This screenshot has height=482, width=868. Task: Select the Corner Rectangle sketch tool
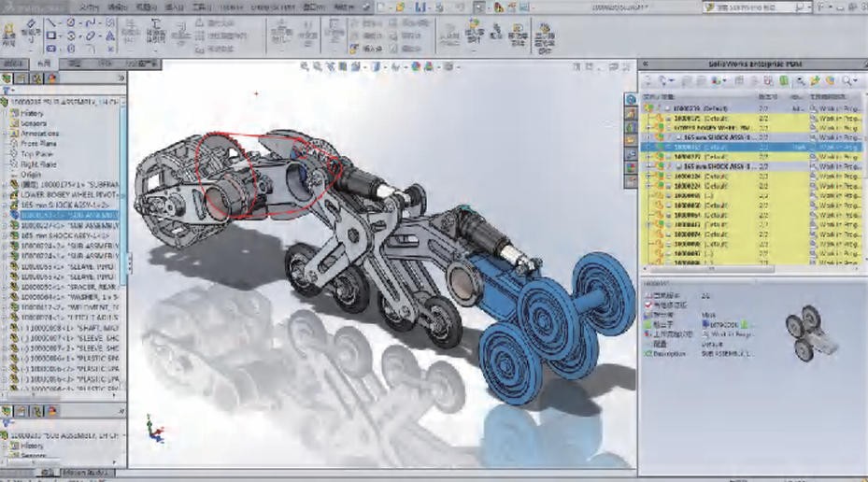(x=51, y=35)
